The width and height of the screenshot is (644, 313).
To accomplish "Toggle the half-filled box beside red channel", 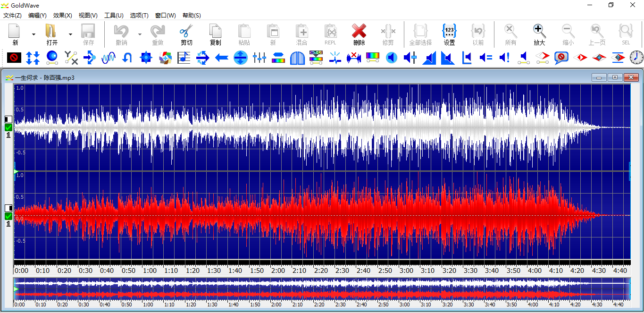I will click(x=8, y=208).
